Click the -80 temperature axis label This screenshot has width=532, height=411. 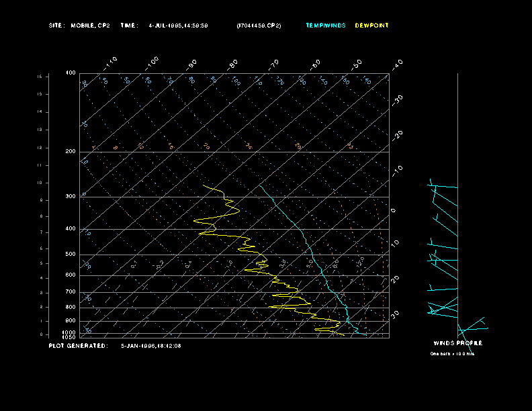(x=232, y=65)
